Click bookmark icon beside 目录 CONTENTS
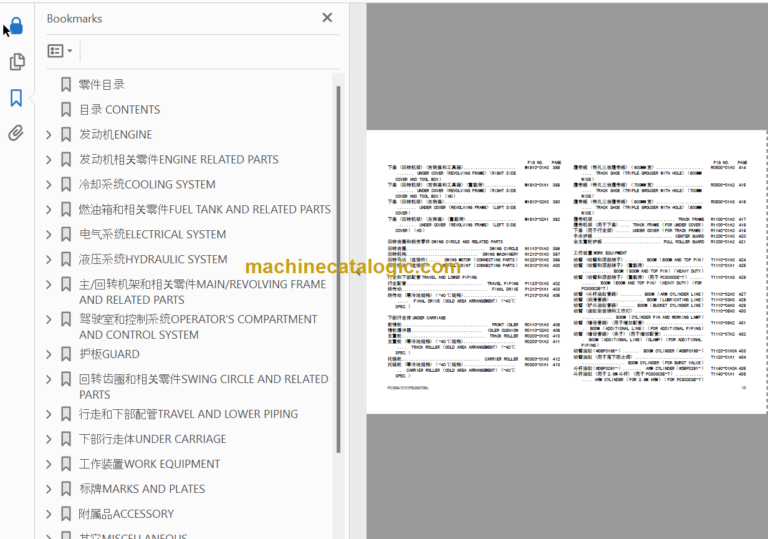Screen dimensions: 768x539 coord(66,109)
